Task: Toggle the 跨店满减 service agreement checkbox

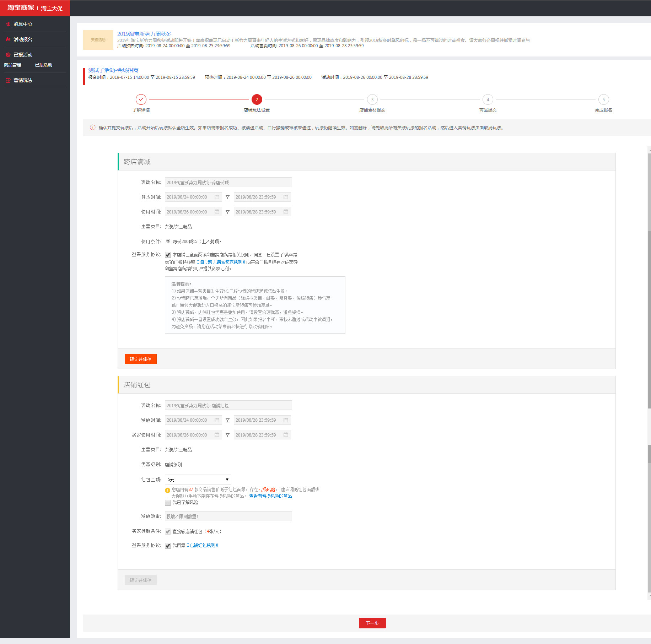Action: (x=168, y=255)
